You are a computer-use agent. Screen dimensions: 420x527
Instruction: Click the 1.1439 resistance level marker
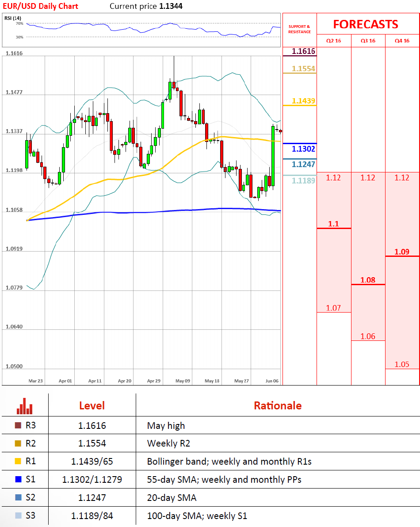[x=303, y=101]
